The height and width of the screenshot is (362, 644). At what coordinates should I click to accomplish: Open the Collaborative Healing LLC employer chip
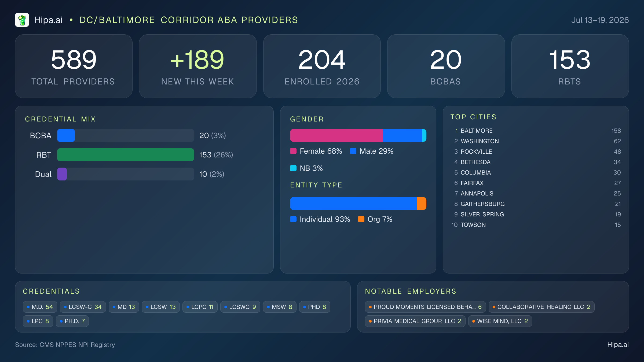541,307
